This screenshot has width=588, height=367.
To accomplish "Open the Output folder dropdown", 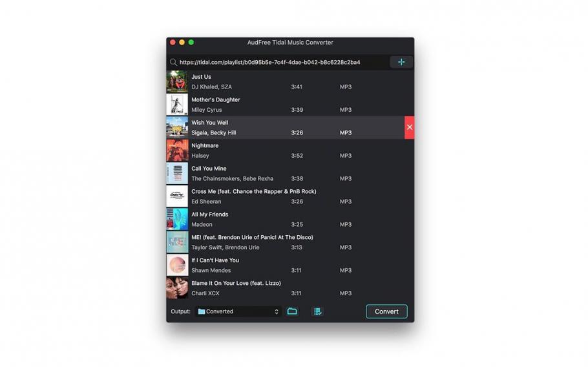I will (x=238, y=311).
